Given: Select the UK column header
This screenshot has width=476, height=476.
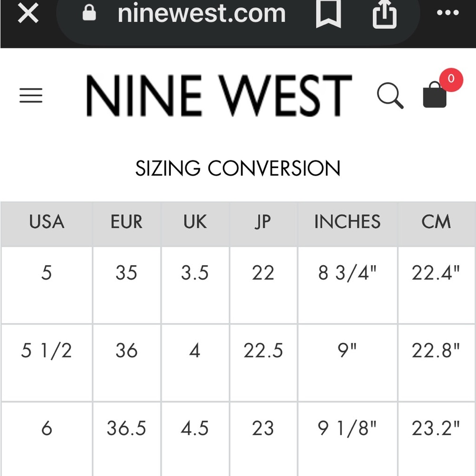Looking at the screenshot, I should 195,224.
